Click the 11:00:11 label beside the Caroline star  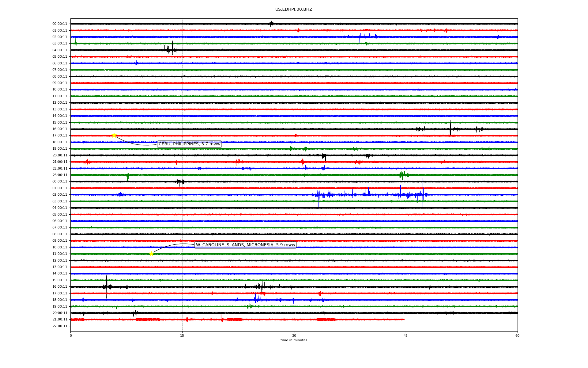(60, 254)
